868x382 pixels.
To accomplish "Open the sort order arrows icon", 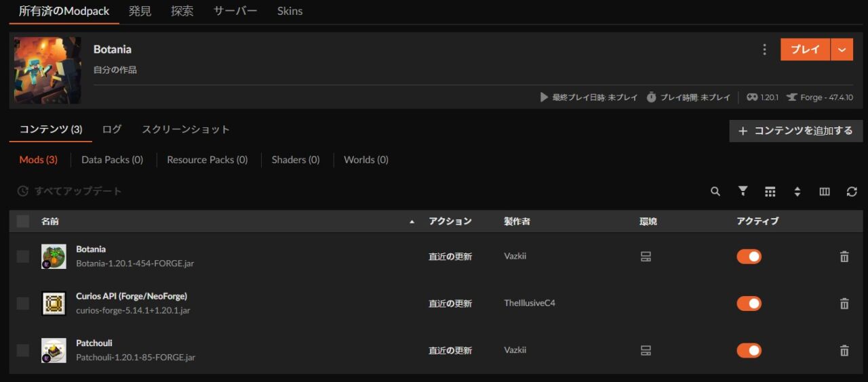I will (797, 192).
